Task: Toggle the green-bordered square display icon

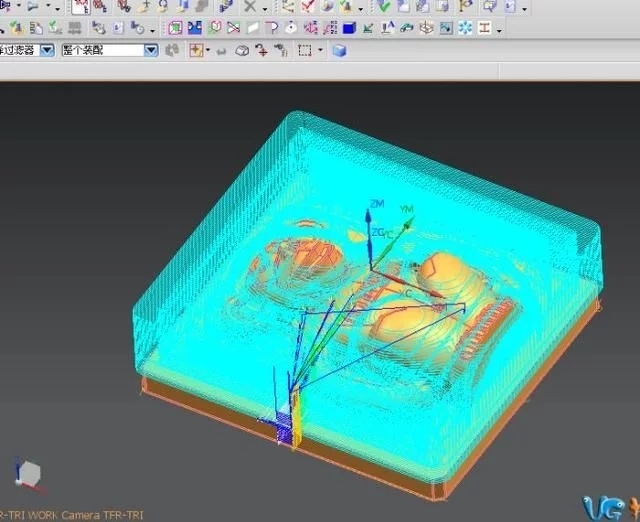Action: pos(175,28)
